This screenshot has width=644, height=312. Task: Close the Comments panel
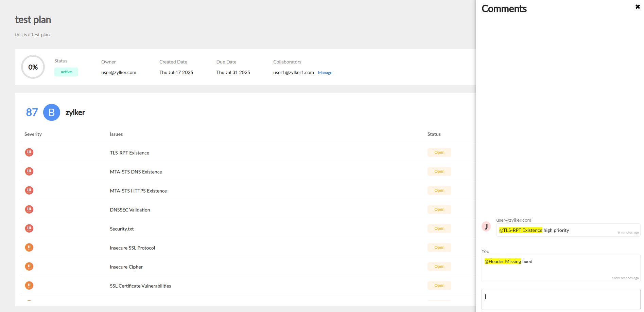point(638,7)
